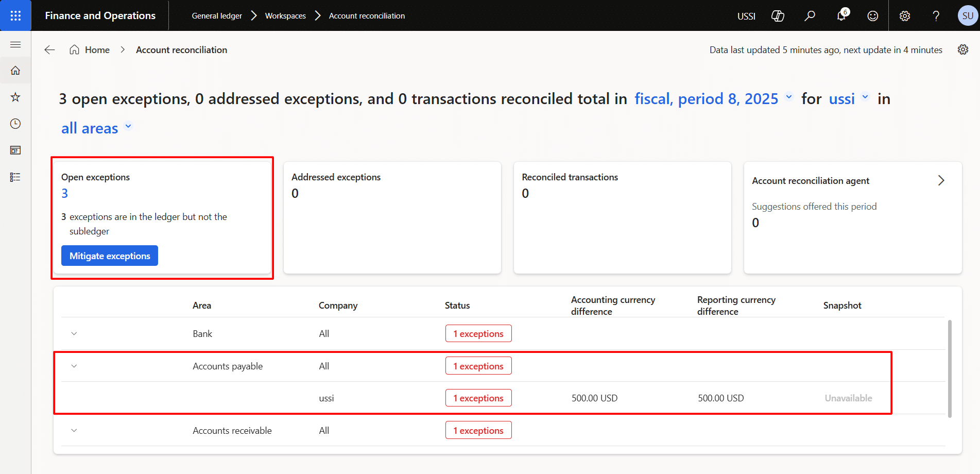The width and height of the screenshot is (980, 474).
Task: Click Workspaces in the top breadcrumb
Action: click(285, 16)
